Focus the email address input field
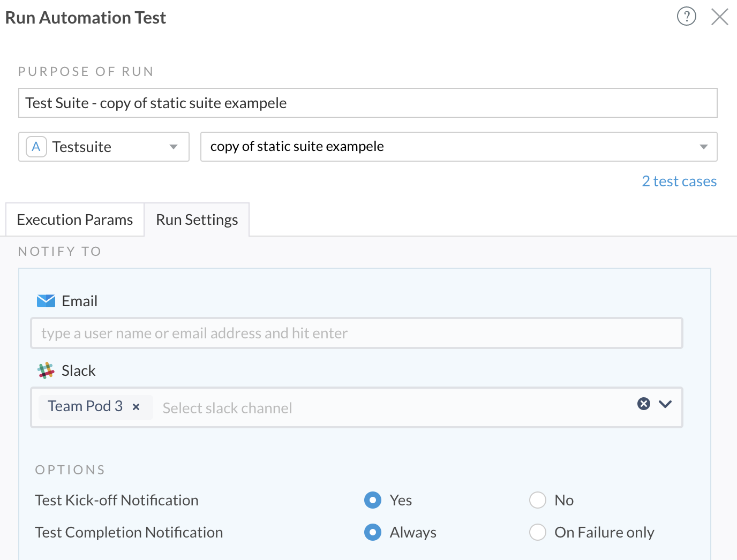The image size is (737, 560). 357,333
